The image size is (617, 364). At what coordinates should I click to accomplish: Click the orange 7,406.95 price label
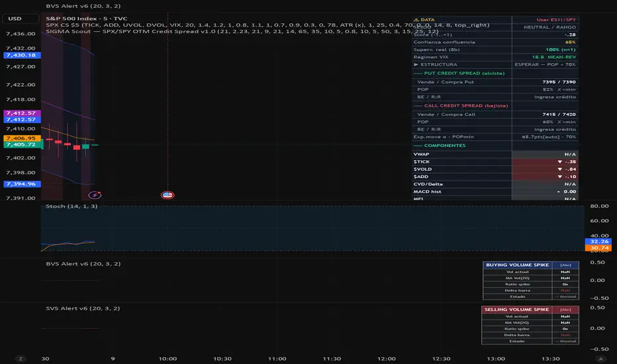click(22, 138)
